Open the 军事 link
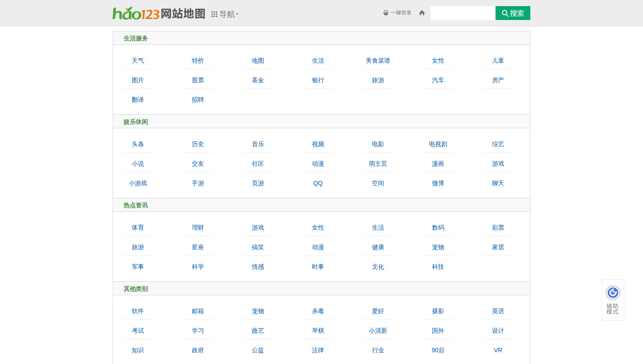Screen dimensions: 643x364 click(138, 267)
